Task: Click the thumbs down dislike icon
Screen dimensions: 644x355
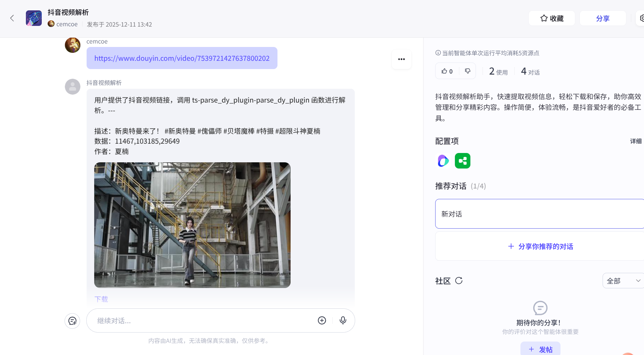Action: [468, 71]
